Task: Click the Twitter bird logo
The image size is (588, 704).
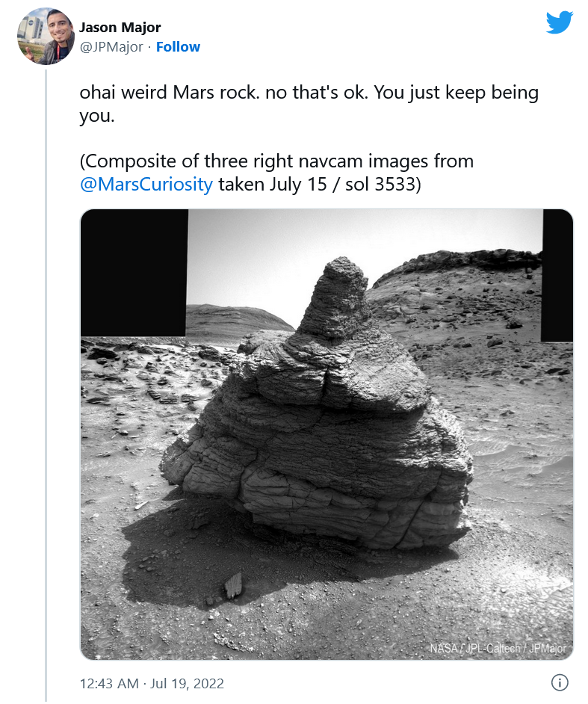Action: (559, 22)
